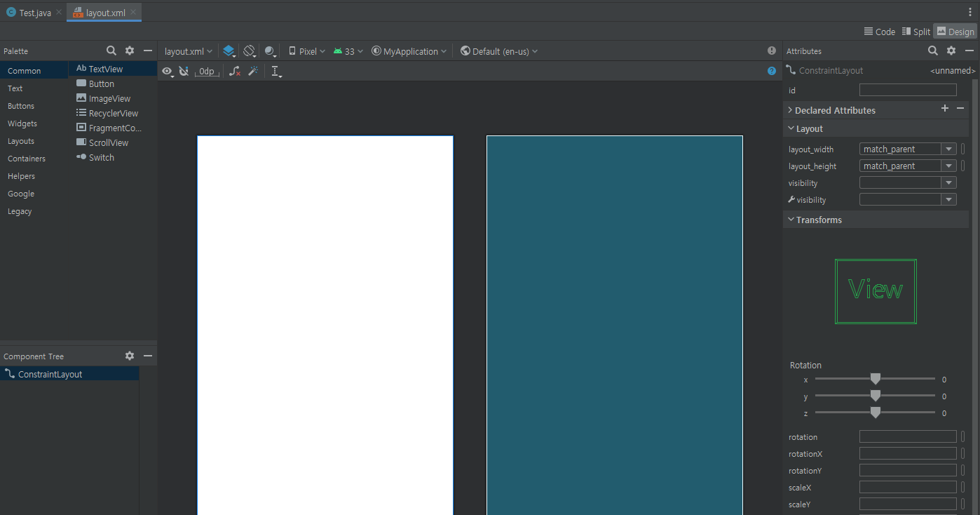Collapse the Layout section

(790, 128)
